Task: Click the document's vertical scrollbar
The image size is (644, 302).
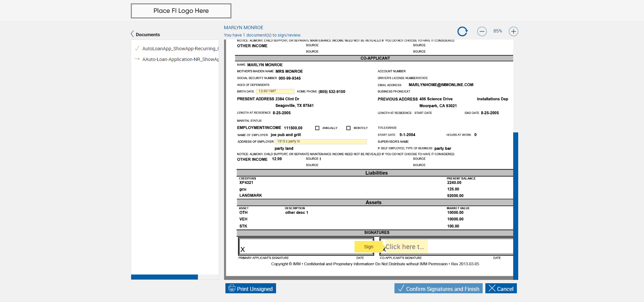Action: (516, 206)
